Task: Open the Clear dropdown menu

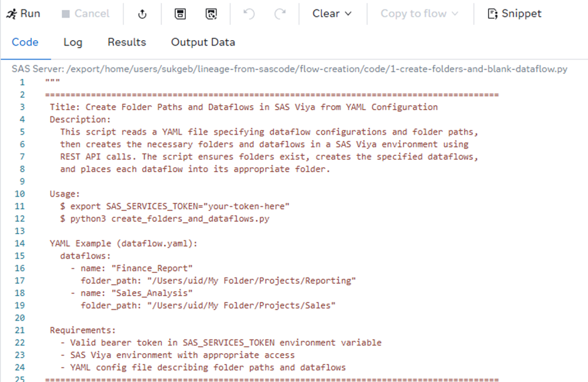Action: click(x=332, y=14)
